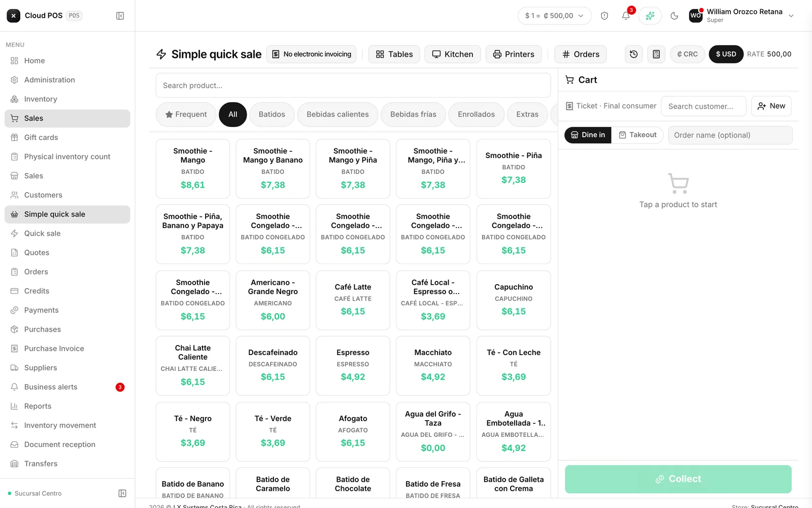The image size is (812, 508).
Task: Toggle No electronic invoicing option
Action: tap(312, 54)
